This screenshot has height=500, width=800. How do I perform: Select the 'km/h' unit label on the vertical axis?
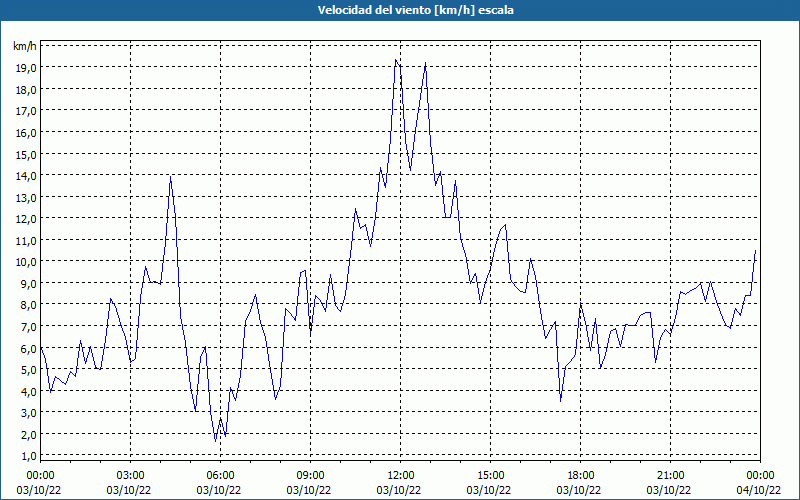pos(25,46)
